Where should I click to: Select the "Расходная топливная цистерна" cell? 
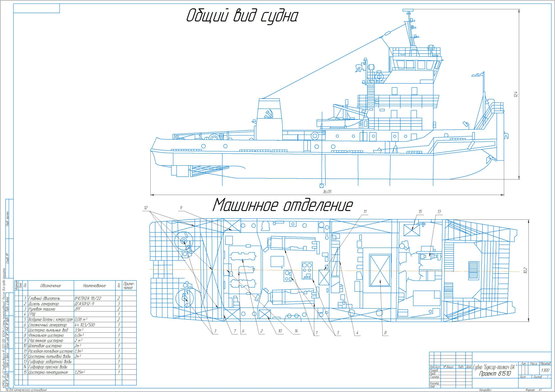click(51, 351)
